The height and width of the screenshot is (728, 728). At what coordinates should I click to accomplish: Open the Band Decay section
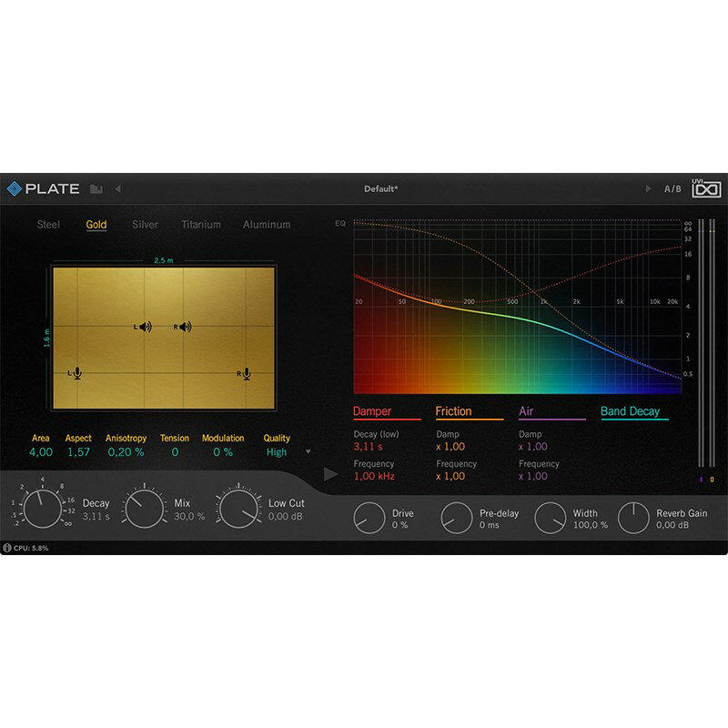point(630,411)
